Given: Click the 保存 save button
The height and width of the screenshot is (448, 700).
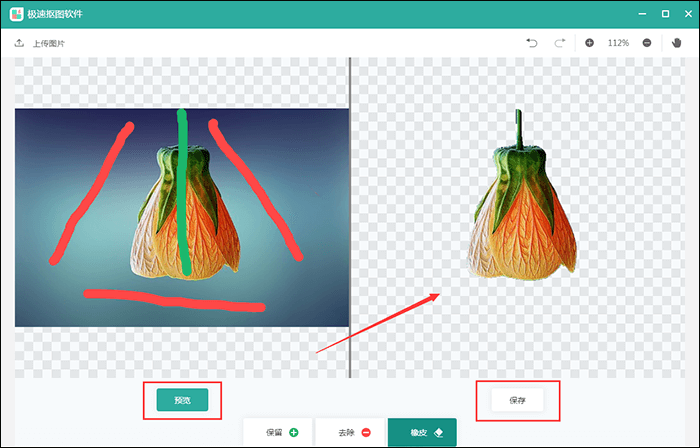Looking at the screenshot, I should (x=517, y=400).
